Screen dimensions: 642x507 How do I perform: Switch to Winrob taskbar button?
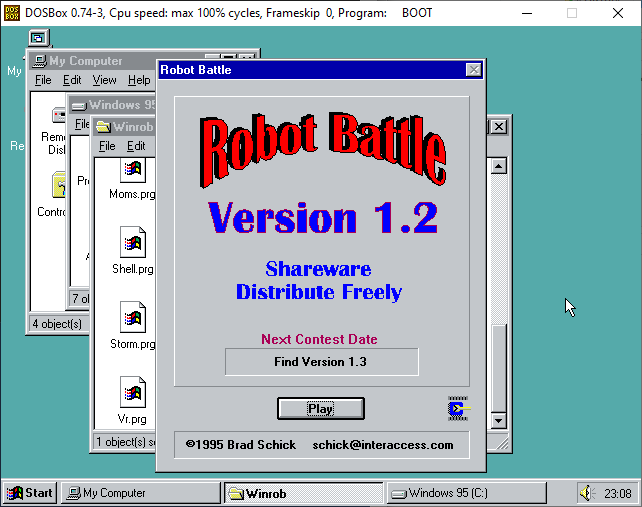tap(303, 493)
